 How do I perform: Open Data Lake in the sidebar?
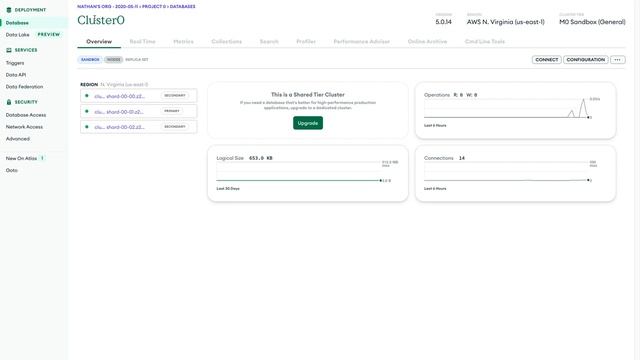(x=18, y=35)
